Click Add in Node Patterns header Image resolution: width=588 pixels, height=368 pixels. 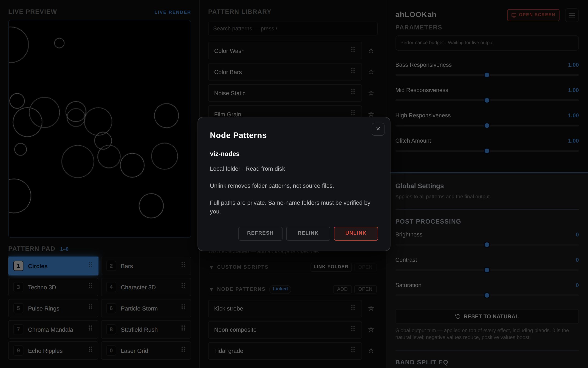point(342,289)
